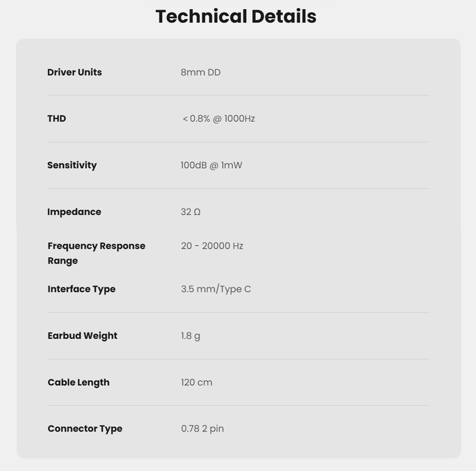The height and width of the screenshot is (471, 476).
Task: Click the 100dB @ 1mW value
Action: (x=212, y=165)
